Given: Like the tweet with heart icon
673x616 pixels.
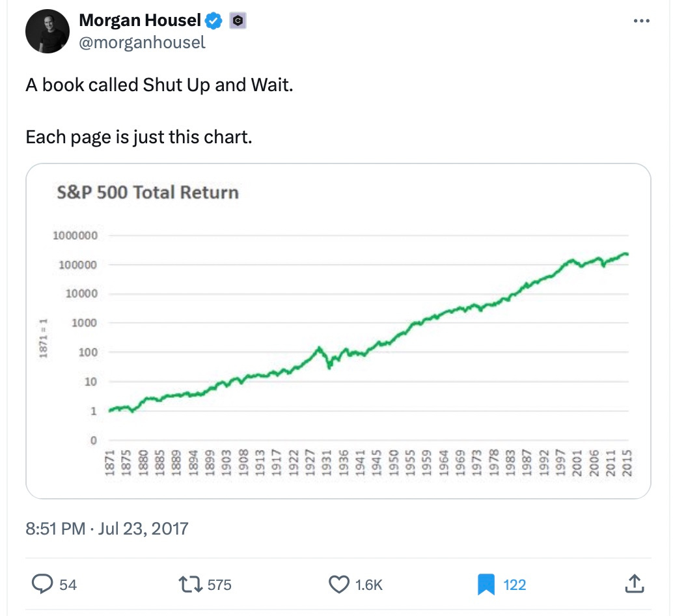Looking at the screenshot, I should (x=339, y=584).
